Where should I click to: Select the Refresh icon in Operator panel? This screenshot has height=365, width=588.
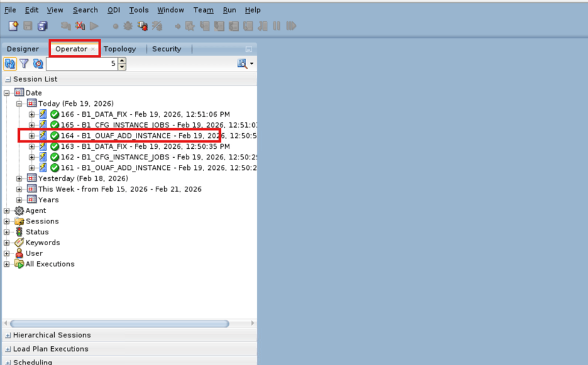[10, 63]
